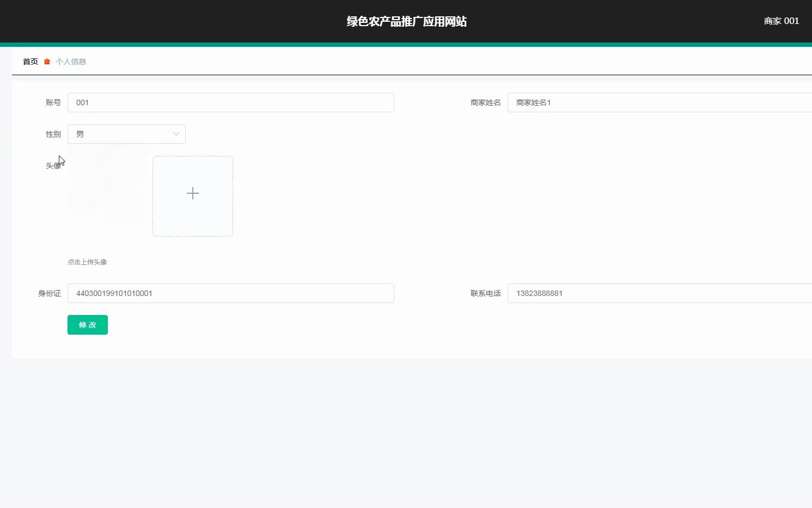
Task: Click the green 修改 button
Action: (88, 325)
